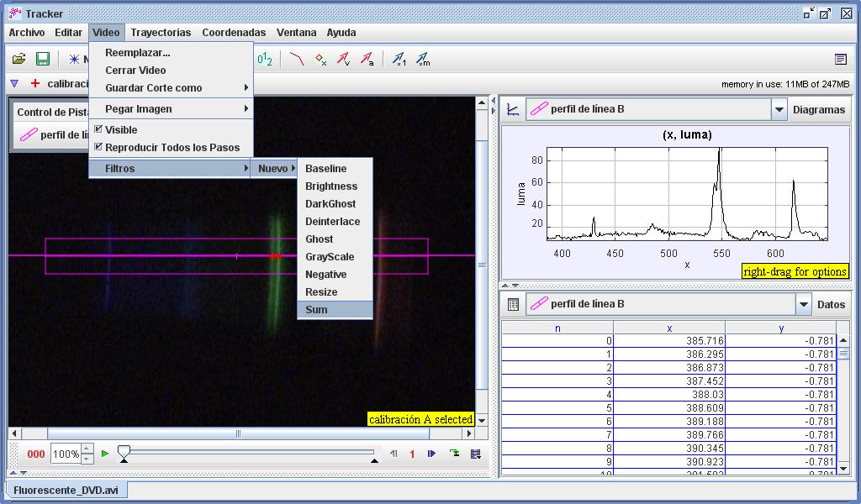Viewport: 861px width, 504px height.
Task: Click the Save file disk icon
Action: [x=42, y=60]
